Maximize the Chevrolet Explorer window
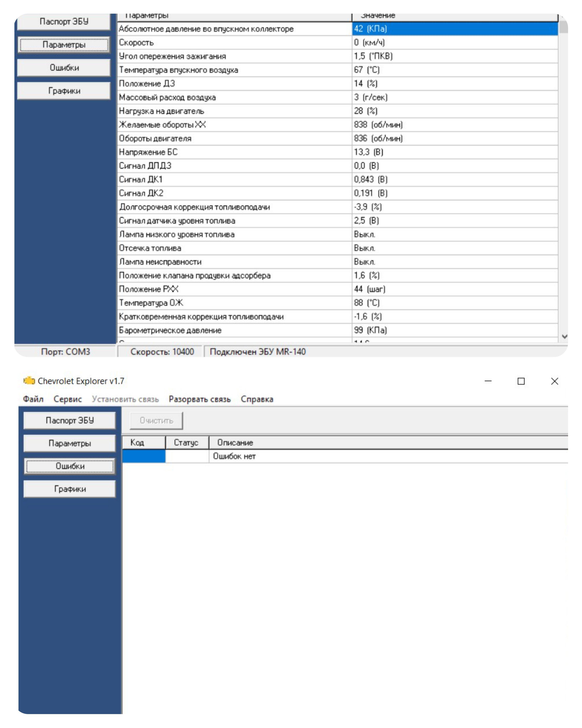 click(521, 381)
